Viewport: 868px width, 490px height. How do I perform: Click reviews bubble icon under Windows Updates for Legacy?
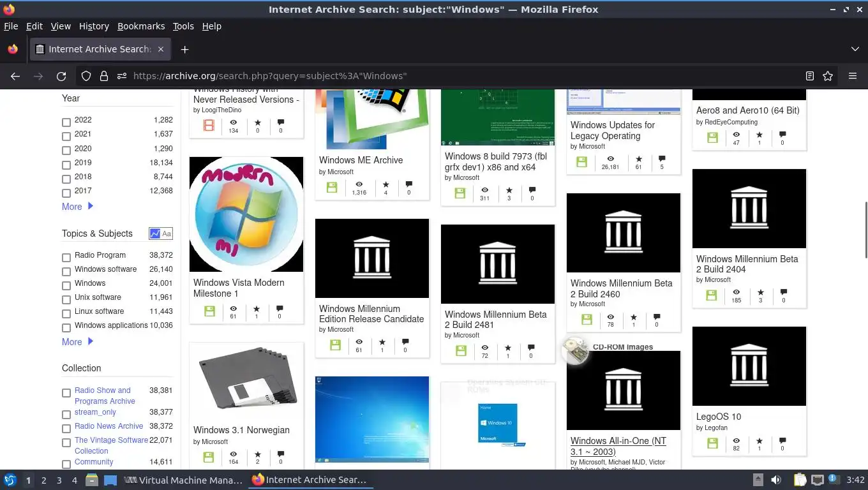pos(662,159)
